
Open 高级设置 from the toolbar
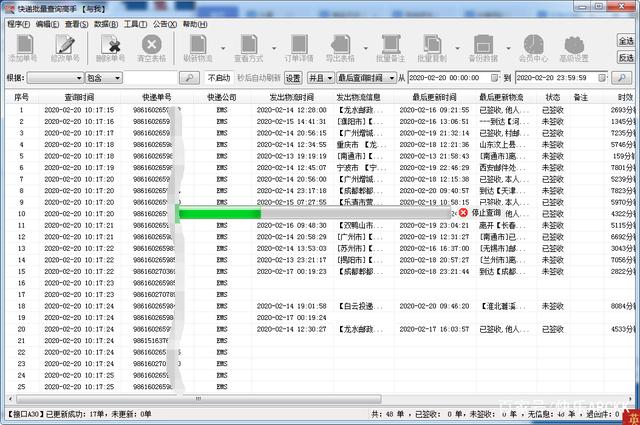(x=574, y=48)
